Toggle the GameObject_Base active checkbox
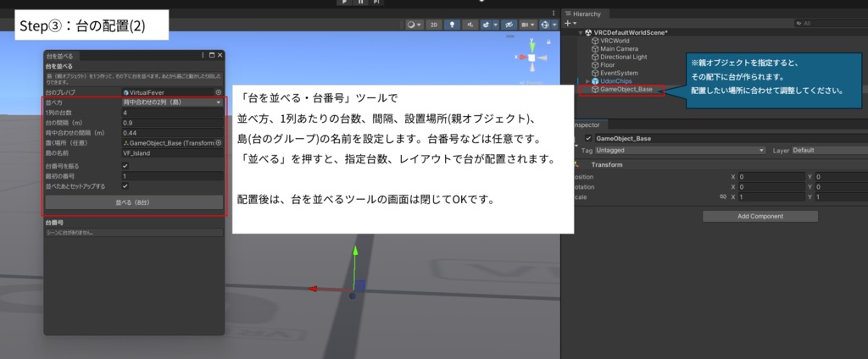The image size is (868, 359). [588, 138]
